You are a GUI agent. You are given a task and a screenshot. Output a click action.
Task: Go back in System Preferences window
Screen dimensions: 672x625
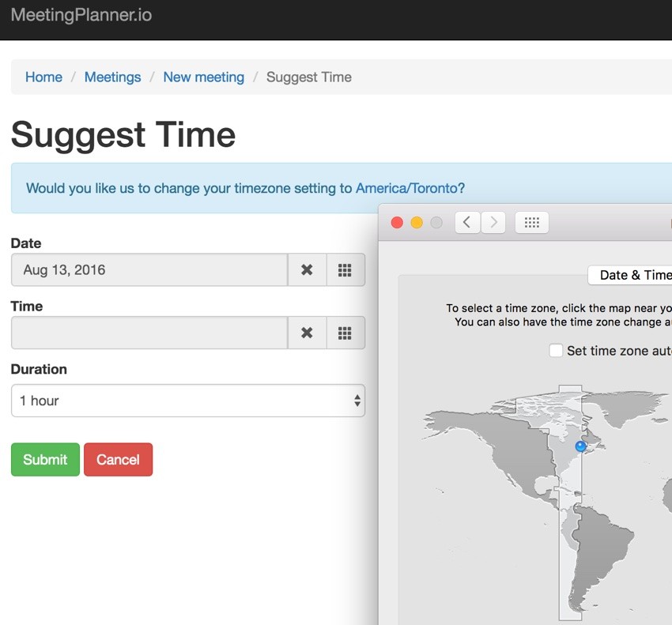click(467, 222)
